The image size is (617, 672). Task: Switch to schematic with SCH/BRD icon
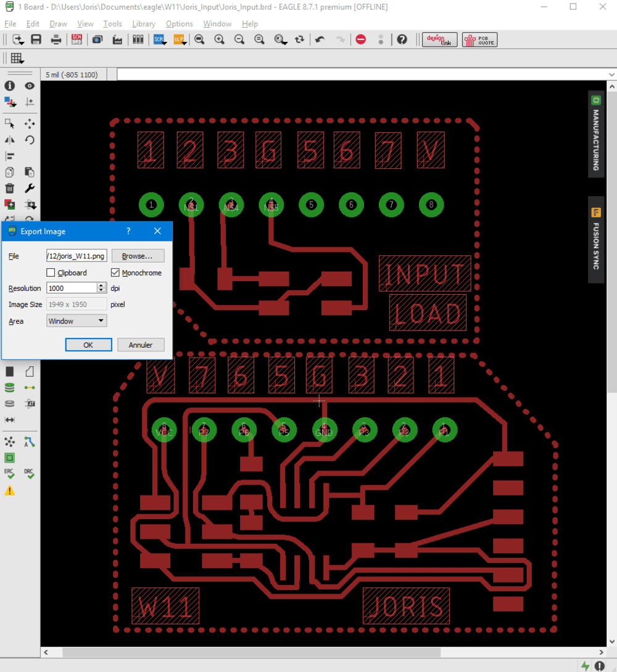point(77,39)
